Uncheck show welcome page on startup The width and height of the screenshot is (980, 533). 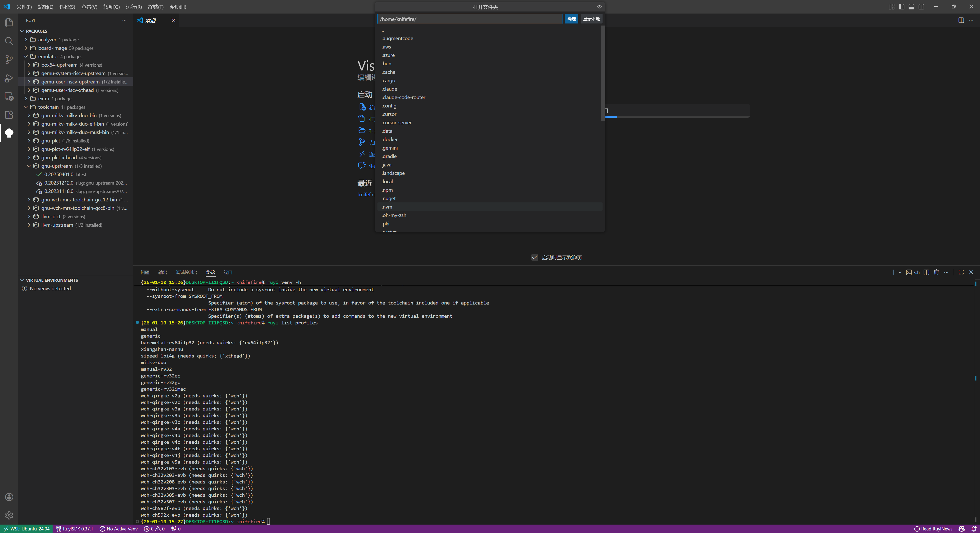[x=534, y=258]
